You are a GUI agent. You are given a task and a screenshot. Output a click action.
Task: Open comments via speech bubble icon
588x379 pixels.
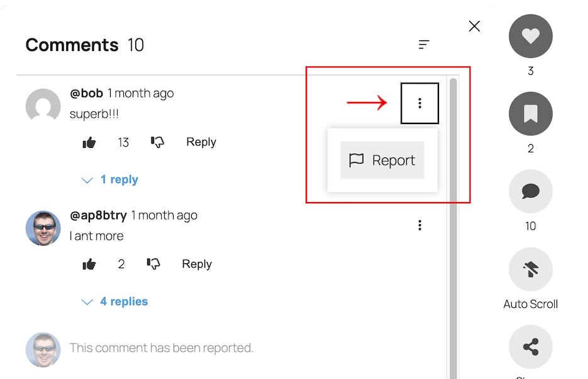tap(530, 191)
